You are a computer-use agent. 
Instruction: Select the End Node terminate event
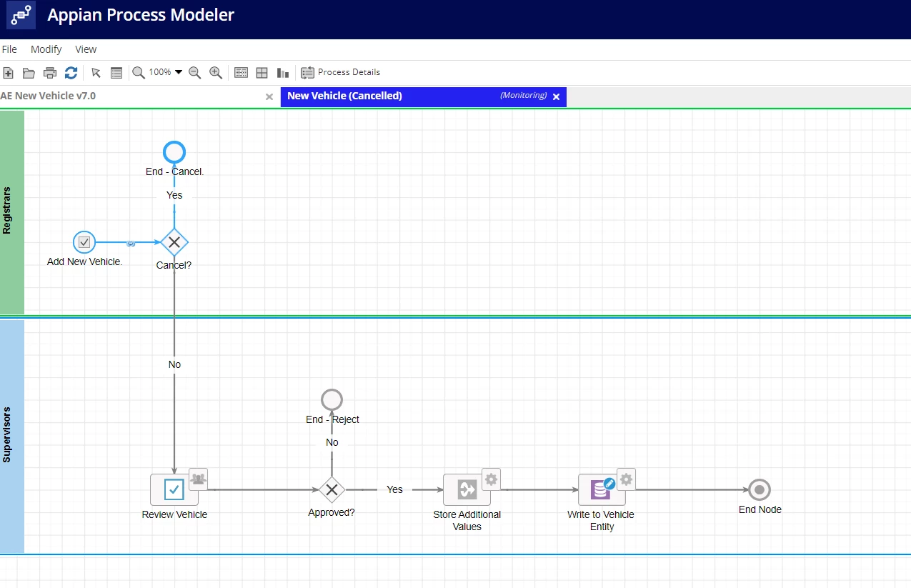760,489
